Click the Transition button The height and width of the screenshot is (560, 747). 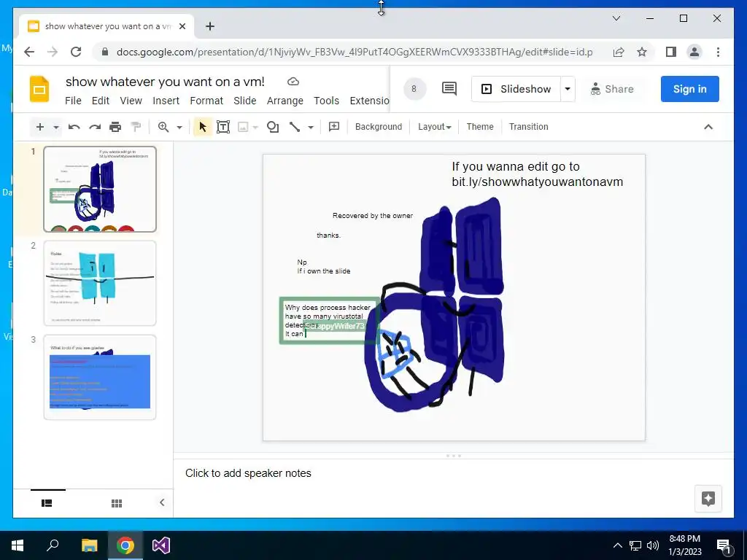click(528, 127)
